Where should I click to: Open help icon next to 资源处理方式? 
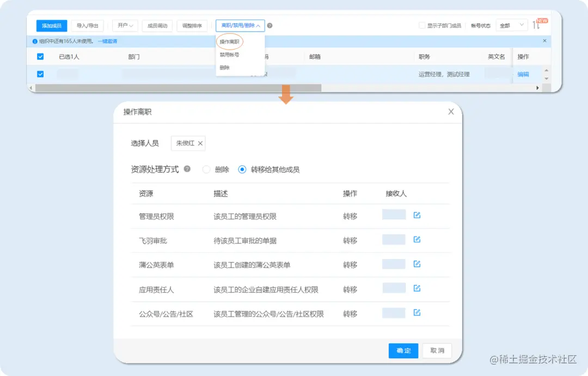point(187,169)
